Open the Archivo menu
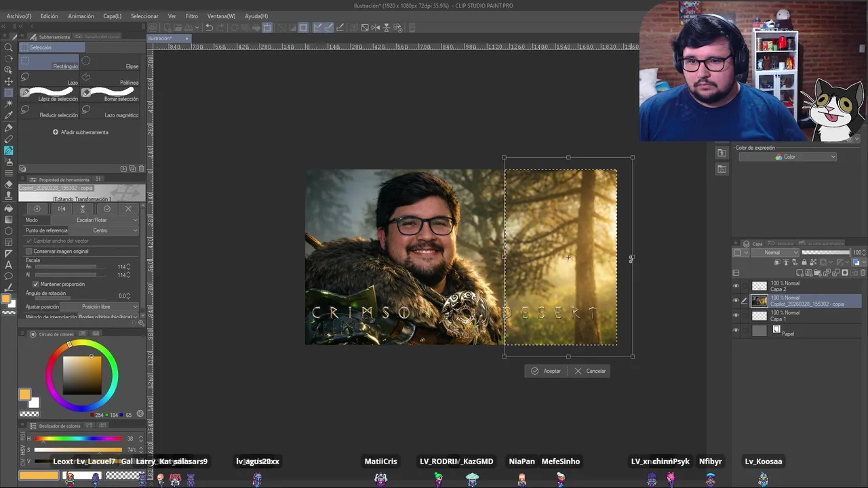 19,16
